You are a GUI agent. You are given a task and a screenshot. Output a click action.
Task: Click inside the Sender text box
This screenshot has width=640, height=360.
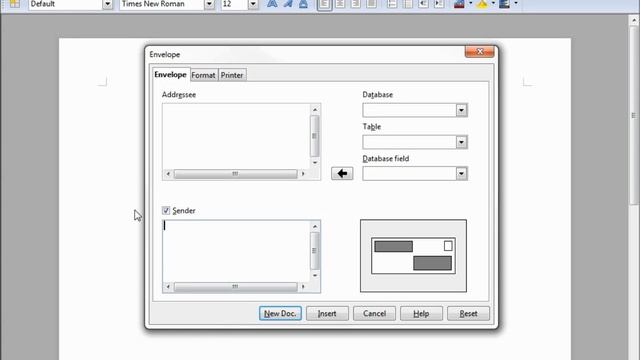(x=236, y=251)
